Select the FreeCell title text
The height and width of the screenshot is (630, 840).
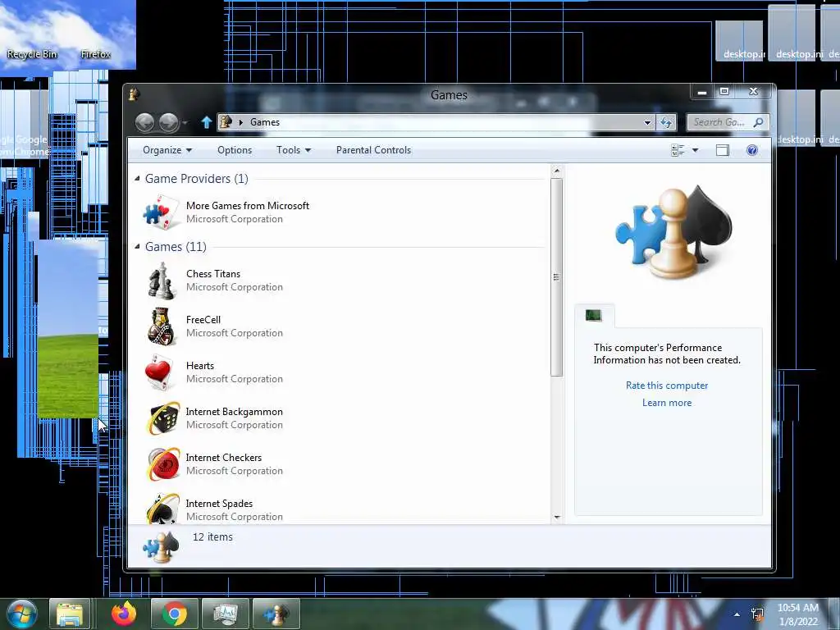203,320
